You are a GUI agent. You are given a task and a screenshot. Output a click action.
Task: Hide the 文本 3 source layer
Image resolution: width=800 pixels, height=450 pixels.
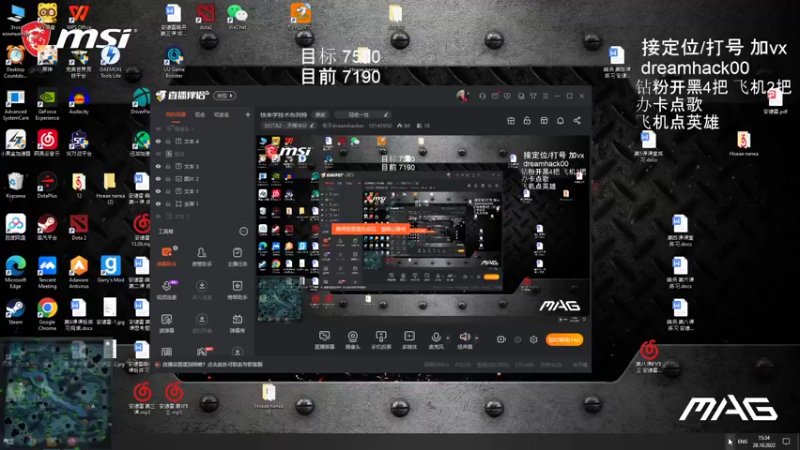point(158,166)
